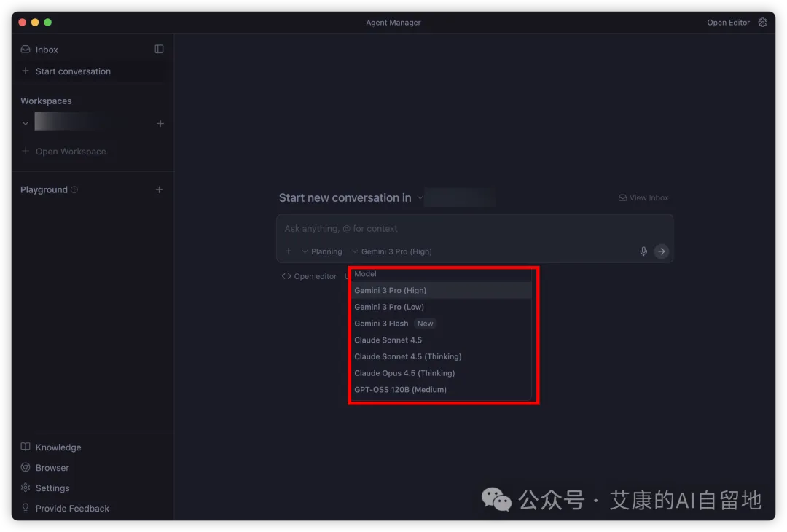Select Claude Sonnet 4.5 (Thinking) model
This screenshot has width=787, height=532.
[441, 357]
